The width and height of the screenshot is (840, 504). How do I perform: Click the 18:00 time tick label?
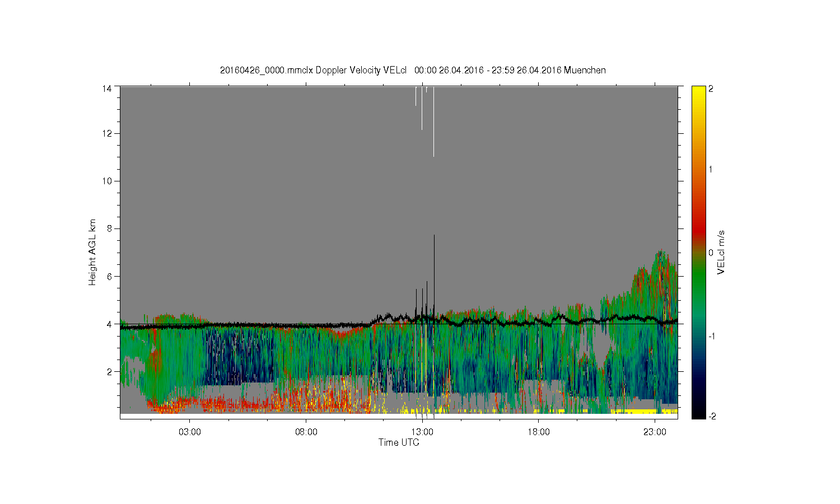tap(539, 432)
